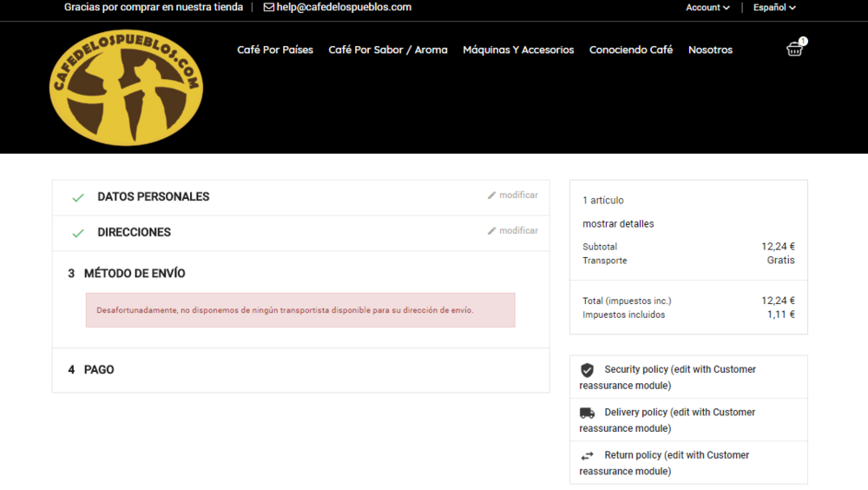Click the green checkmark beside Datos Personales

click(78, 197)
